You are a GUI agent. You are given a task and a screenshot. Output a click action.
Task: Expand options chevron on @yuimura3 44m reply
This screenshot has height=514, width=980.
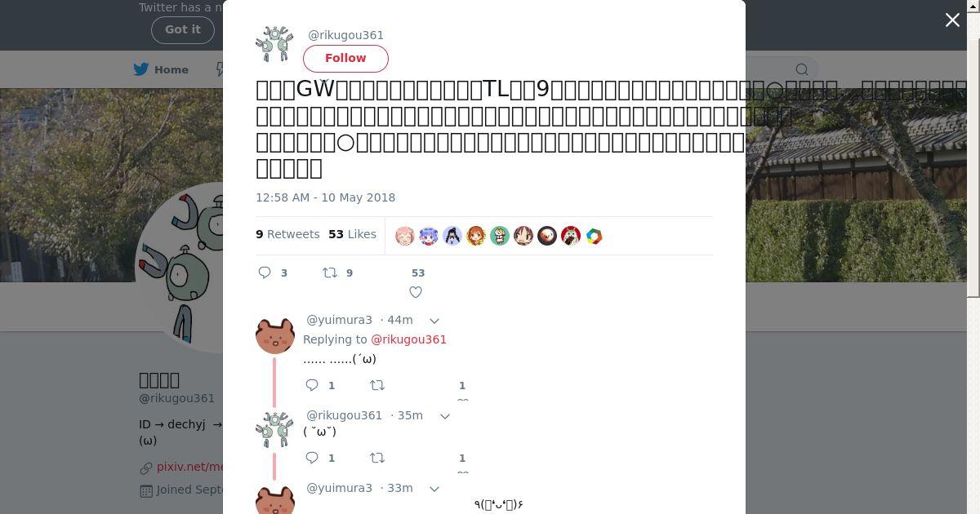[434, 321]
